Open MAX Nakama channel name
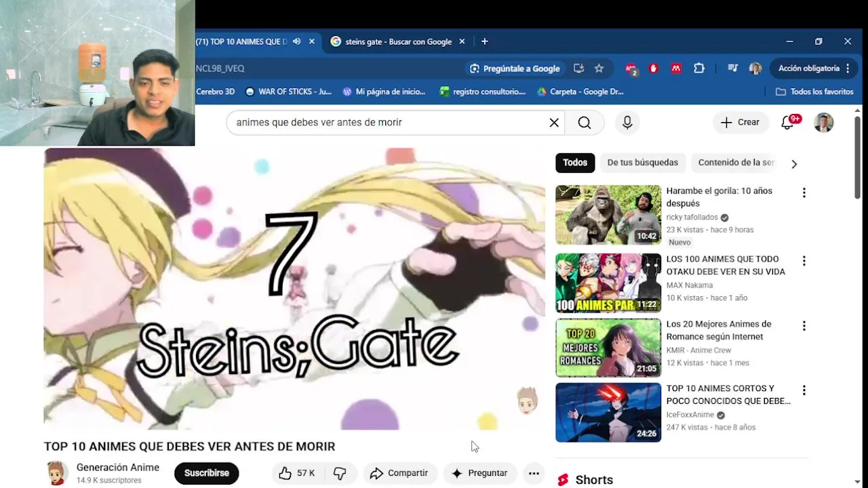The image size is (868, 488). click(689, 285)
